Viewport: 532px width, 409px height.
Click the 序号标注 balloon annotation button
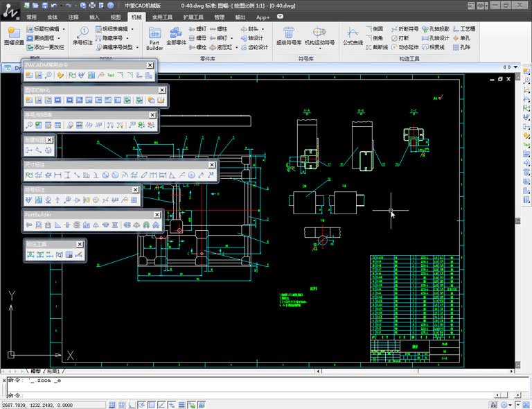(82, 36)
